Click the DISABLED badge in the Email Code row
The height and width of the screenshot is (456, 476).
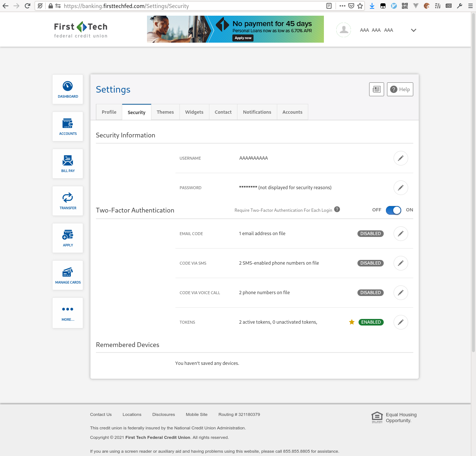point(371,234)
